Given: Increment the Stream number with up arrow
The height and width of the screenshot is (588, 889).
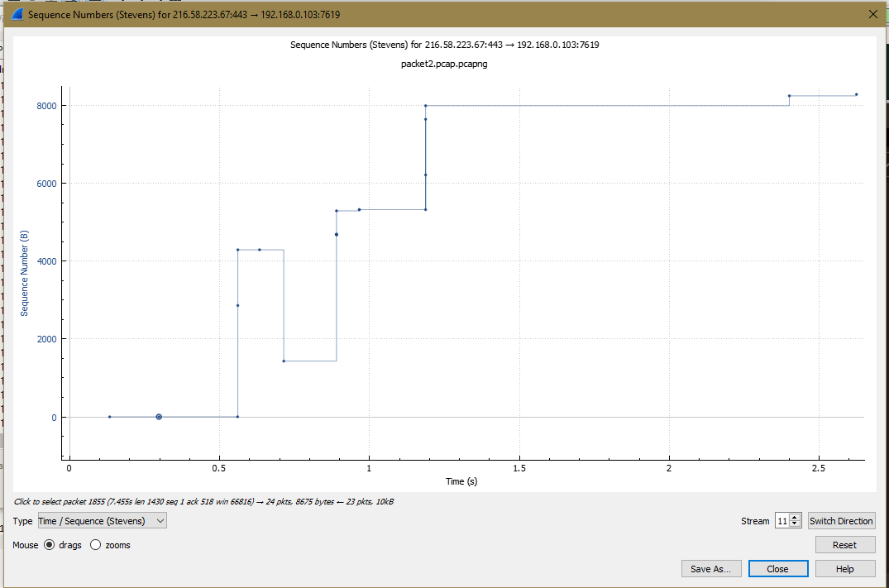Looking at the screenshot, I should (796, 517).
